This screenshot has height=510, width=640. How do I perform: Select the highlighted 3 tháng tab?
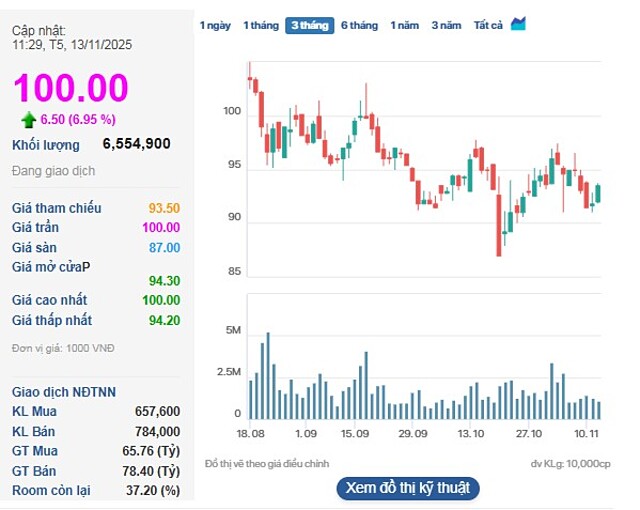coord(310,25)
